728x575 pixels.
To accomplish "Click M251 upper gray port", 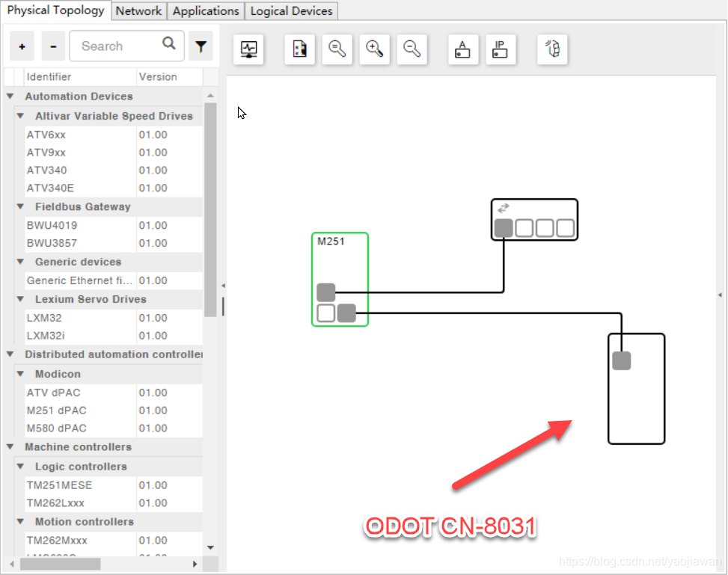I will click(x=326, y=292).
